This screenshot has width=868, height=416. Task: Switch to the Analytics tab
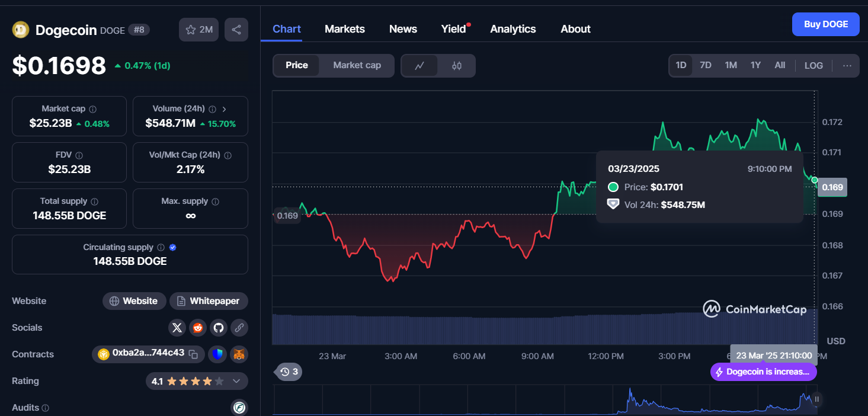(x=513, y=29)
